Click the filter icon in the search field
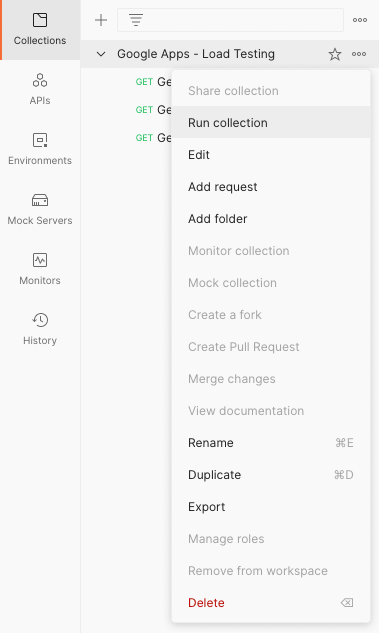 pyautogui.click(x=136, y=20)
